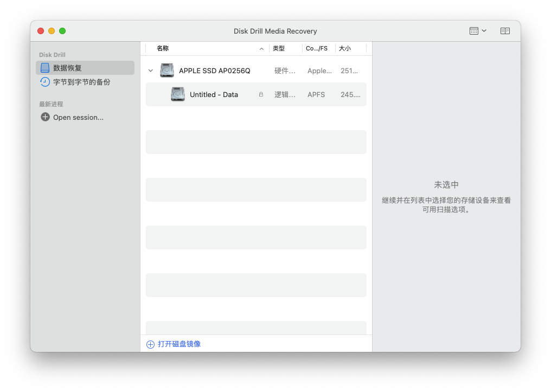
Task: Click size value 251... of APPLE SSD
Action: coord(349,70)
